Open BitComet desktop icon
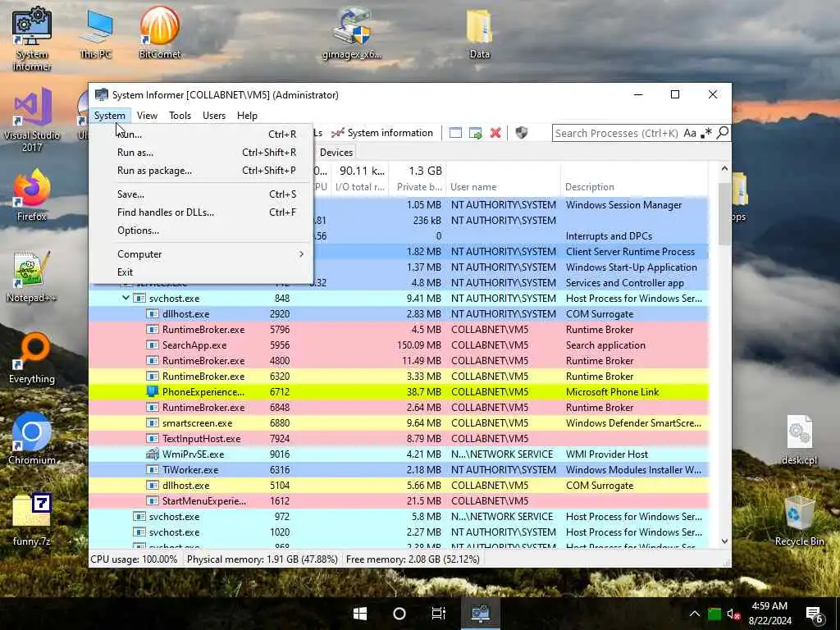This screenshot has width=840, height=630. click(160, 32)
